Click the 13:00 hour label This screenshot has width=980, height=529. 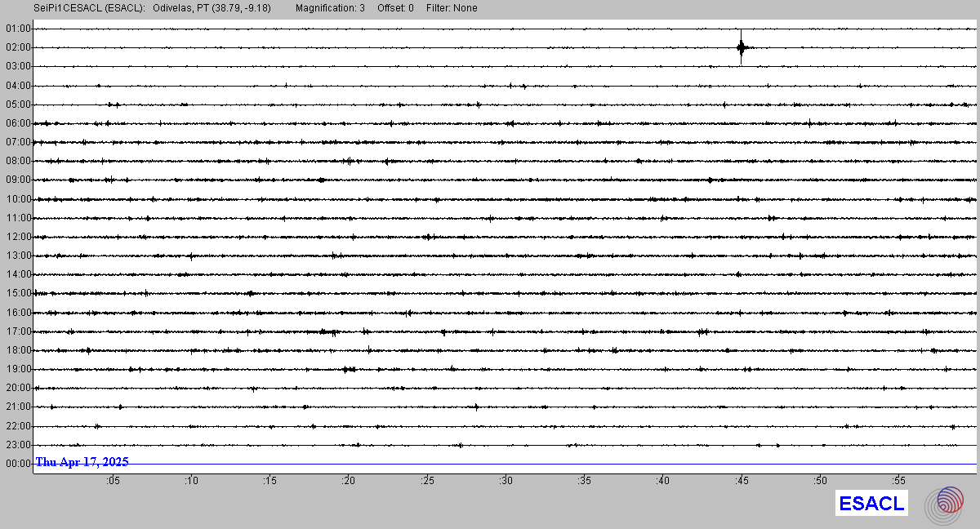point(18,256)
